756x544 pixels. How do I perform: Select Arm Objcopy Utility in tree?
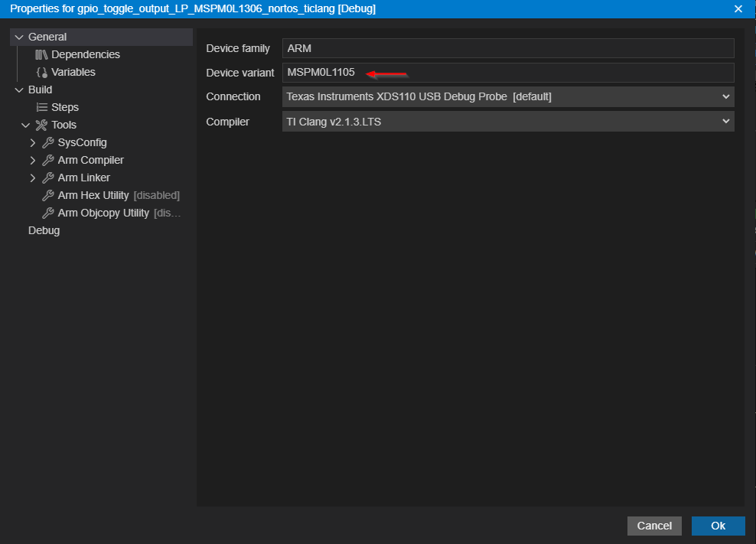coord(103,213)
